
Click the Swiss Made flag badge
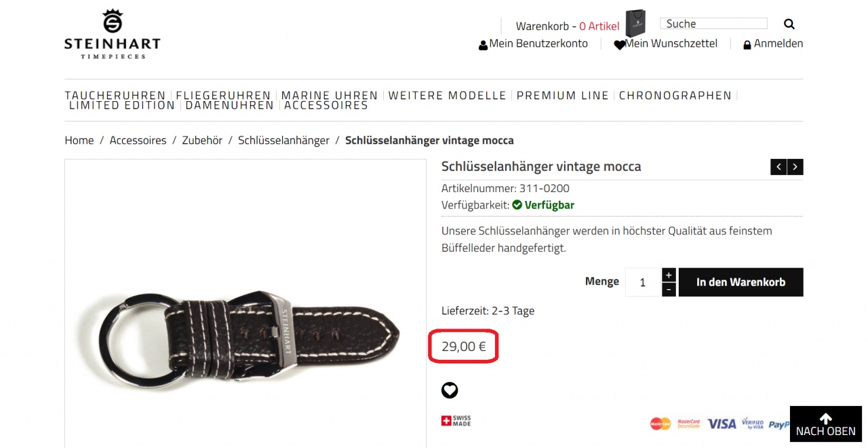pos(456,421)
